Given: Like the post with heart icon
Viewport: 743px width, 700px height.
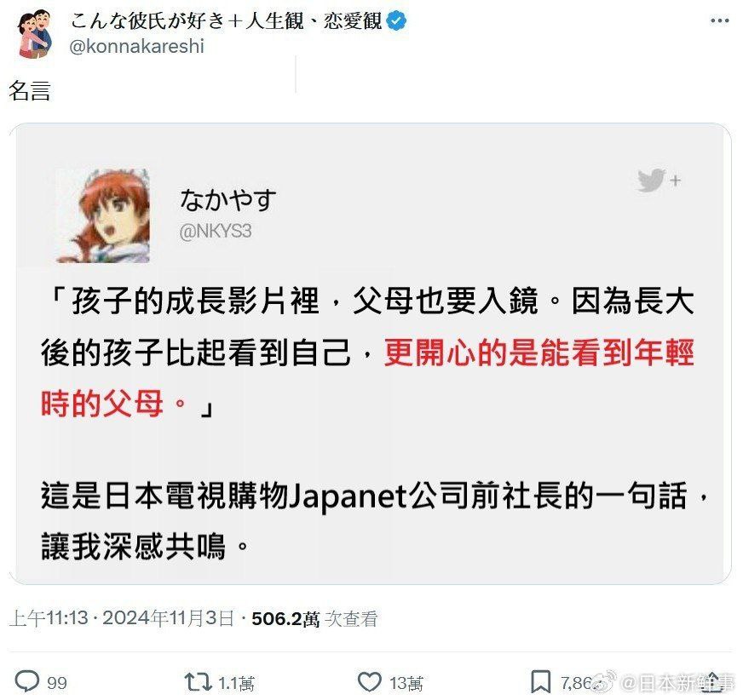Looking at the screenshot, I should pyautogui.click(x=369, y=682).
